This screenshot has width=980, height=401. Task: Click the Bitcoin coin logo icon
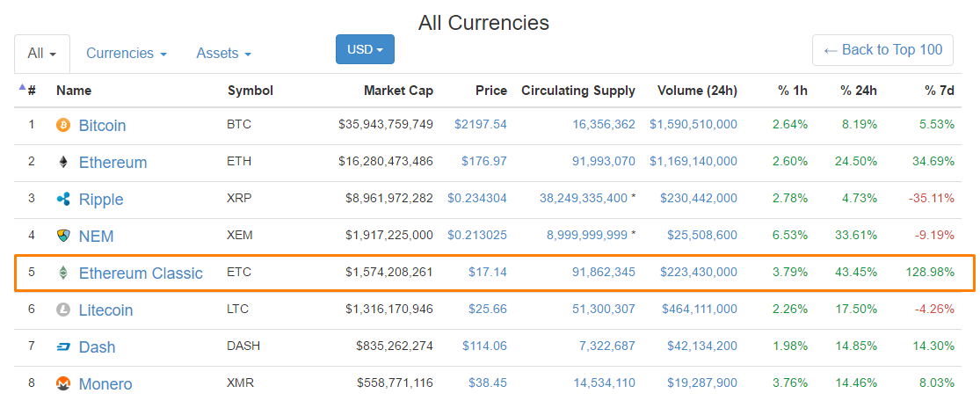[x=62, y=125]
